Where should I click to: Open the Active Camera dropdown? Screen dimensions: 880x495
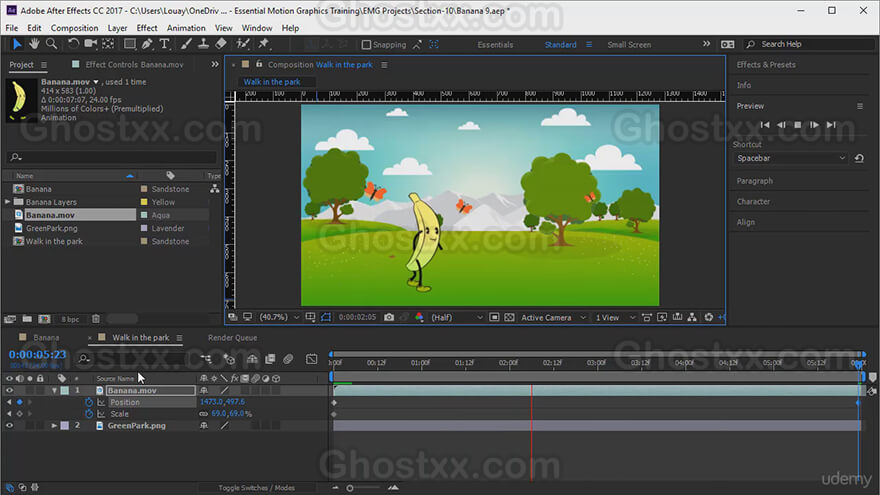[553, 318]
